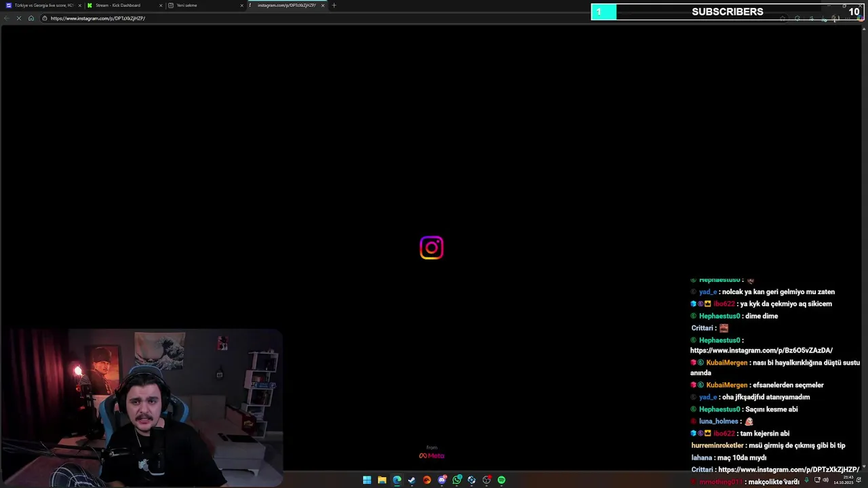This screenshot has height=488, width=868.
Task: Click username 'hurreminroketler' in chat
Action: click(x=717, y=445)
